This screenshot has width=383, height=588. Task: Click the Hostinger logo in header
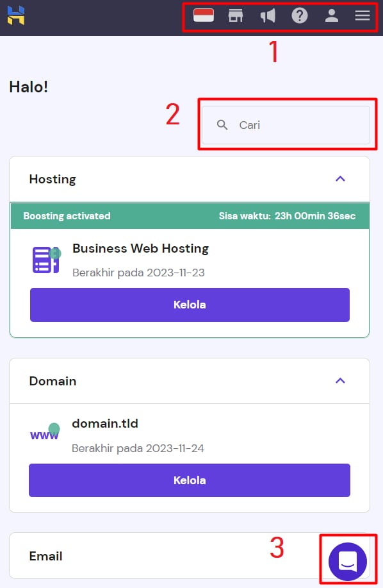[16, 15]
